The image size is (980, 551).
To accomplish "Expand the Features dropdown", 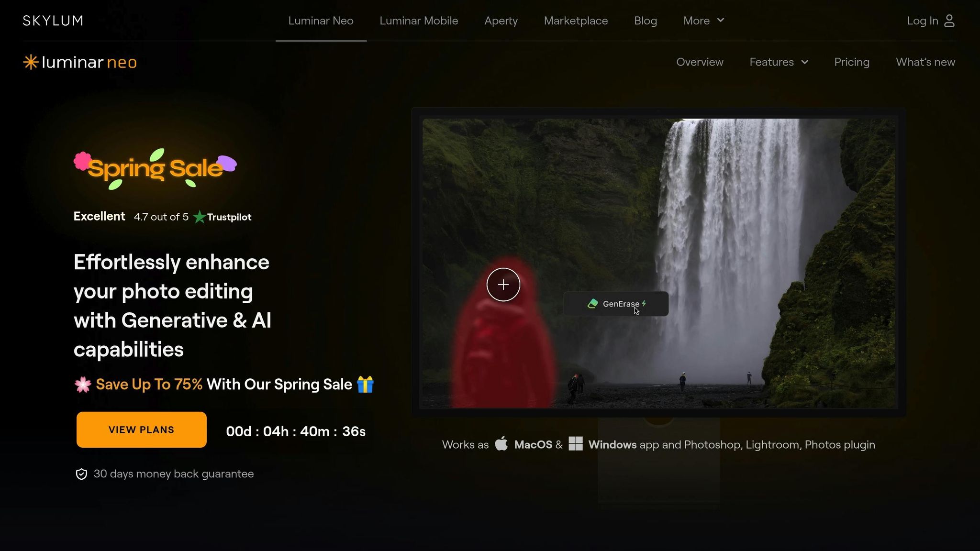I will (779, 62).
